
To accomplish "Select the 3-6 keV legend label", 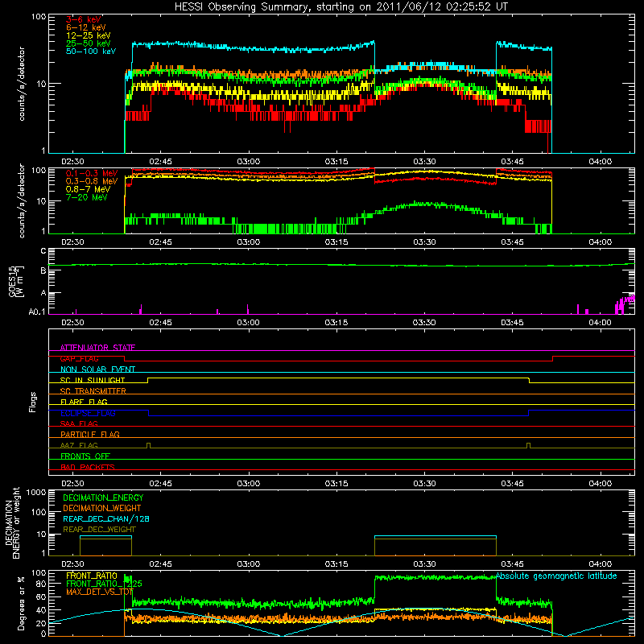I will click(x=84, y=19).
